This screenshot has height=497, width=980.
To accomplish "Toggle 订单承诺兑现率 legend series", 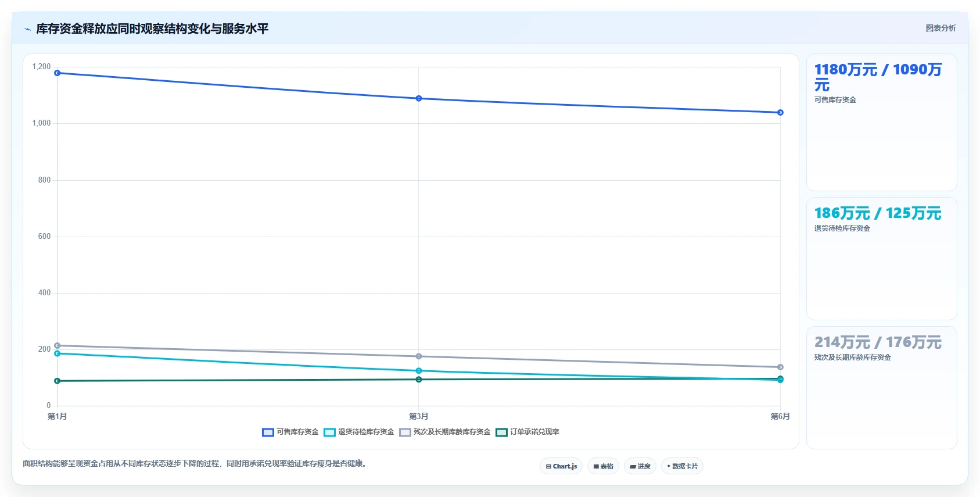I will pyautogui.click(x=527, y=432).
